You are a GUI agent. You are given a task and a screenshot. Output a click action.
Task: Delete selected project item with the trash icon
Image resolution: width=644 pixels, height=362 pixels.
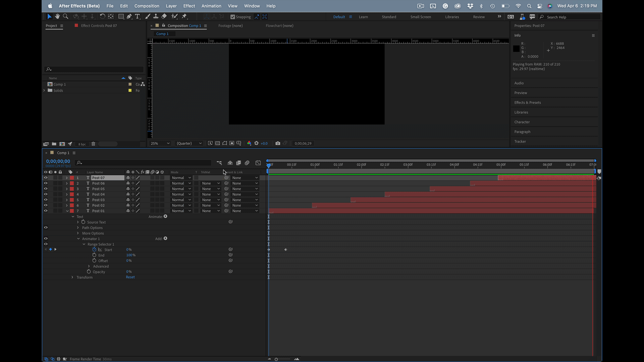(x=93, y=144)
